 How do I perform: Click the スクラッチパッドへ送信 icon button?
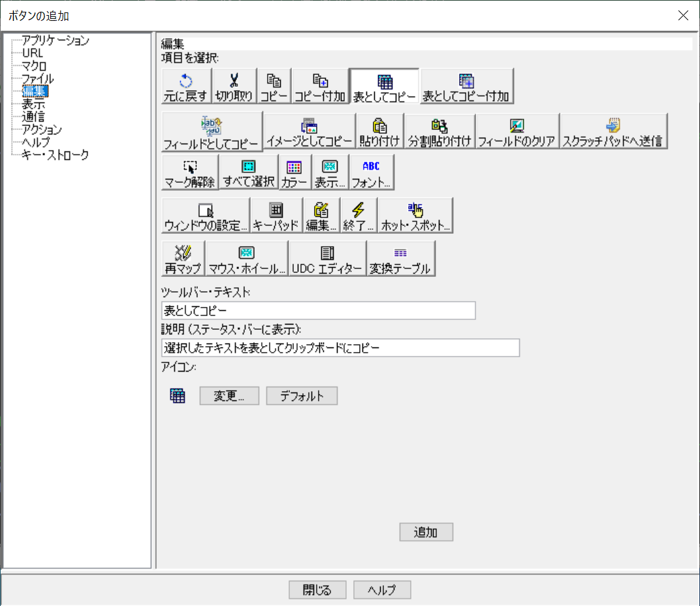(x=613, y=132)
